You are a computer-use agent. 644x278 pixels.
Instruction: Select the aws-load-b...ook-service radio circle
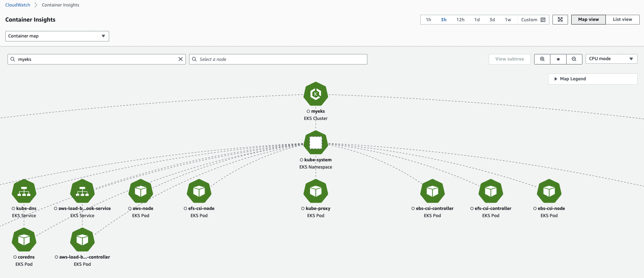[55, 208]
